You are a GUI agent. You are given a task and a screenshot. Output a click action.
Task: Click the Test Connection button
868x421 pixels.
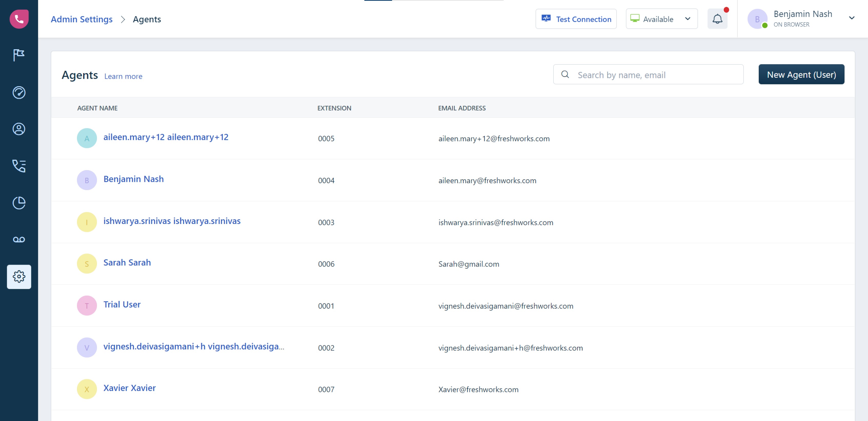pyautogui.click(x=576, y=19)
